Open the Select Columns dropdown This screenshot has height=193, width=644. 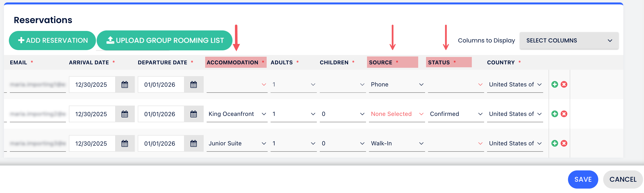tap(569, 41)
